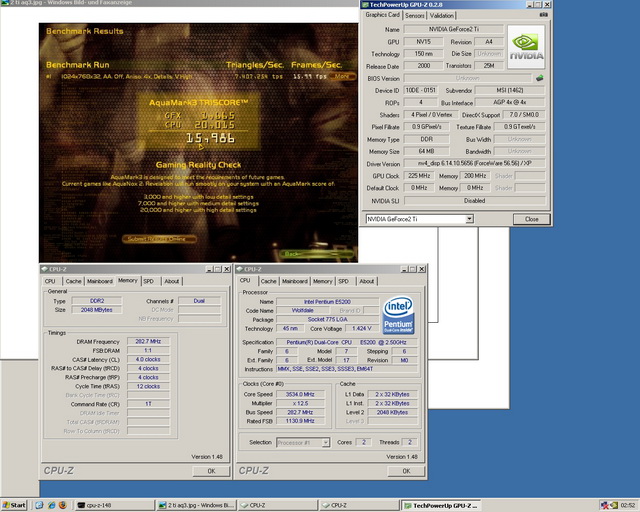Viewport: 640px width, 512px height.
Task: Click the Device ID field '10DE - 0151'
Action: [x=420, y=90]
